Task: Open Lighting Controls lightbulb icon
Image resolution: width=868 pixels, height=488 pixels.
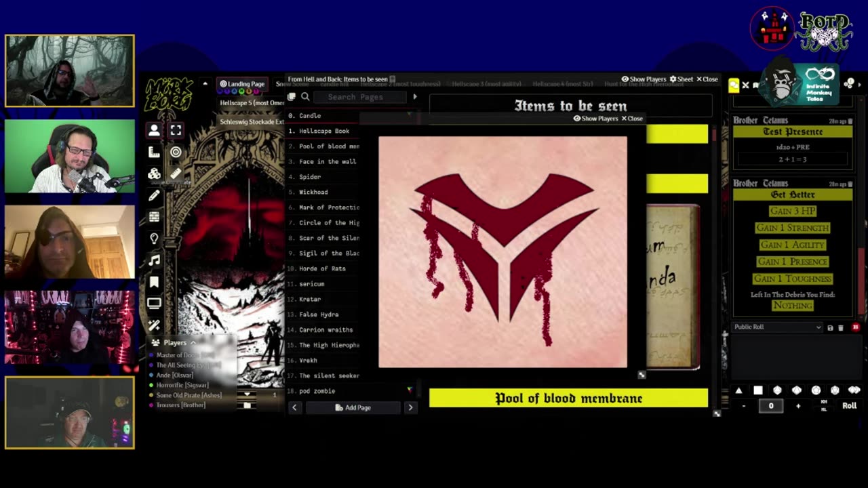Action: (x=154, y=239)
